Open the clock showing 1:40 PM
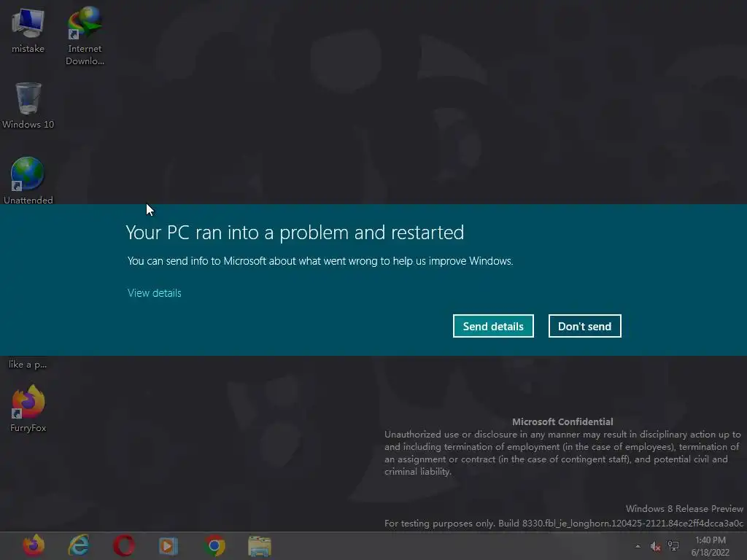 (711, 546)
